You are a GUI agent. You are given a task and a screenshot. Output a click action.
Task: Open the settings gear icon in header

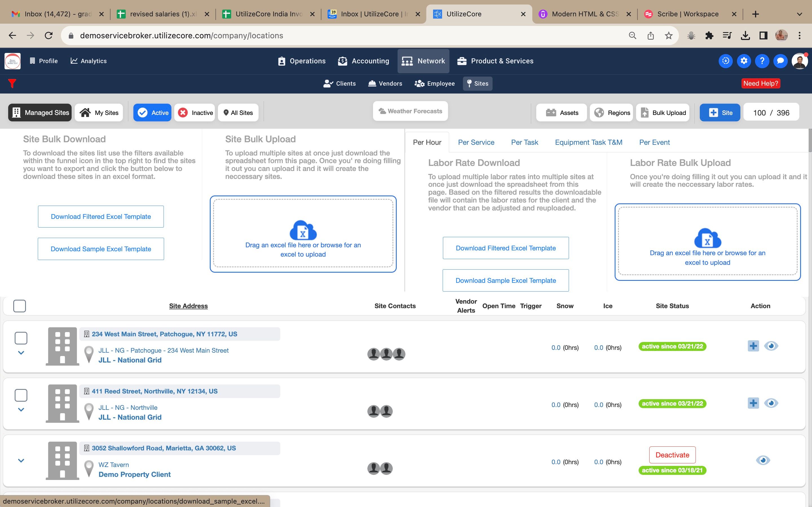point(744,61)
